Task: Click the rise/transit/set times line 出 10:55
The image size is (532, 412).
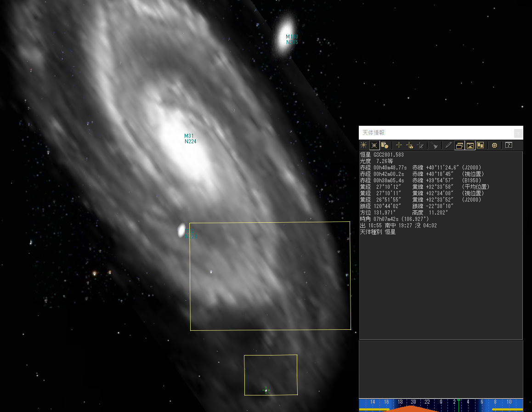Action: point(398,226)
